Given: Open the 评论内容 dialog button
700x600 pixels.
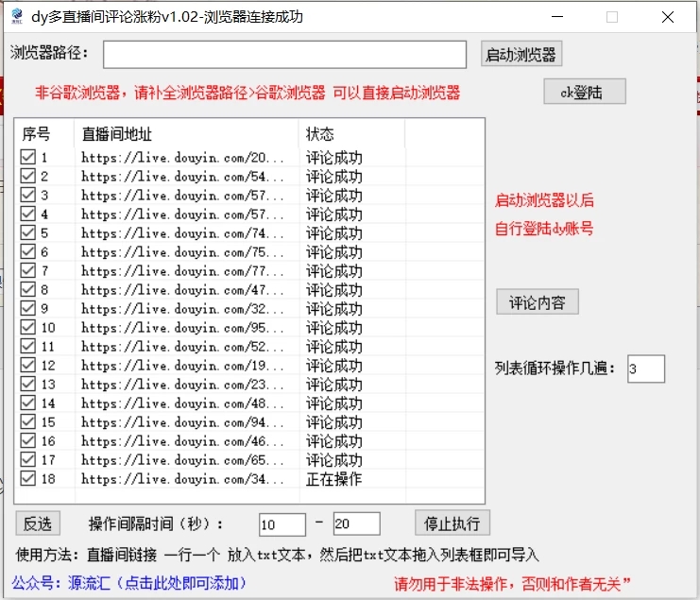Looking at the screenshot, I should (537, 303).
